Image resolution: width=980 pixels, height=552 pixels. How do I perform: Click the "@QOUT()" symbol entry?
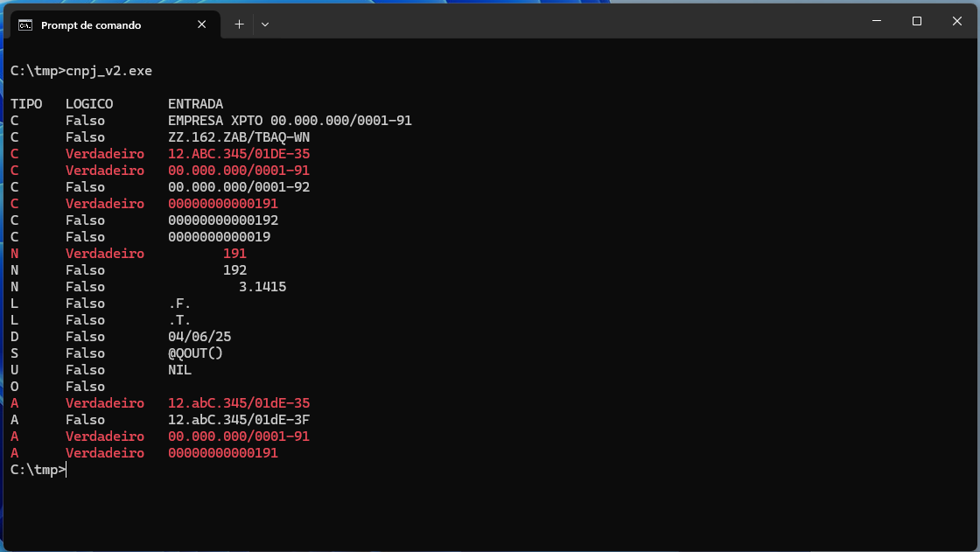(x=196, y=353)
